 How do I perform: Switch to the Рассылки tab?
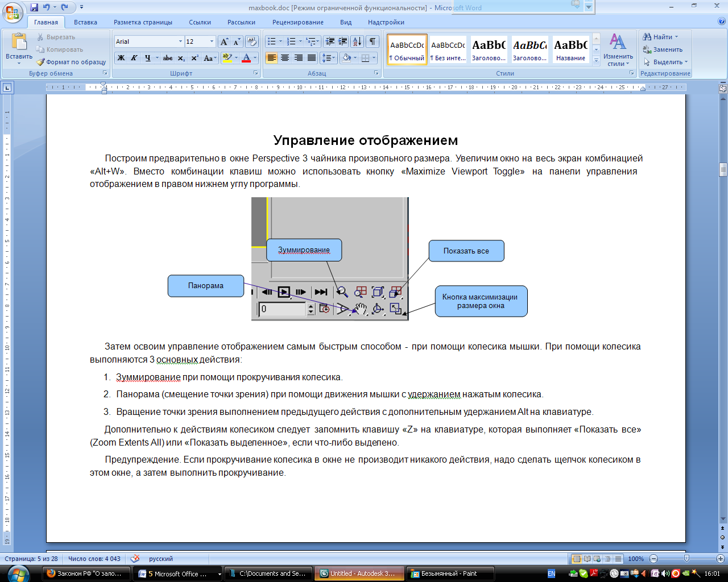coord(241,22)
